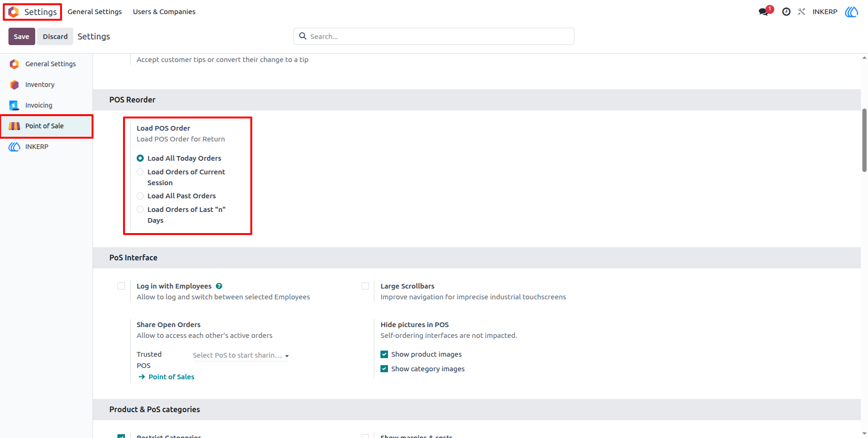Click the Point of Sale shop icon in sidebar
The image size is (868, 438).
click(x=15, y=126)
